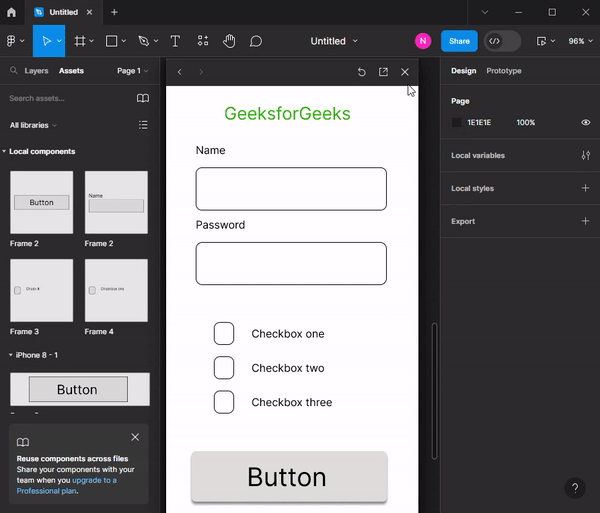The height and width of the screenshot is (513, 600).
Task: Open the All libraries filter
Action: click(x=33, y=125)
